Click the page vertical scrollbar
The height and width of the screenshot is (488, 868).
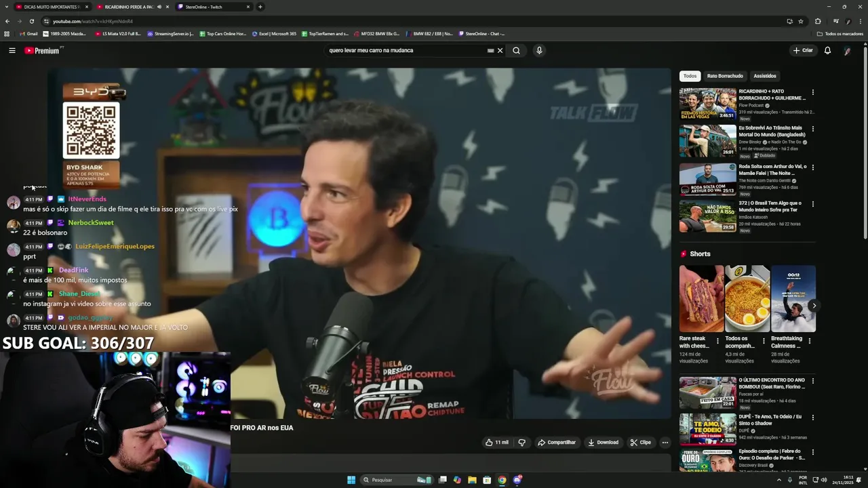(x=865, y=142)
